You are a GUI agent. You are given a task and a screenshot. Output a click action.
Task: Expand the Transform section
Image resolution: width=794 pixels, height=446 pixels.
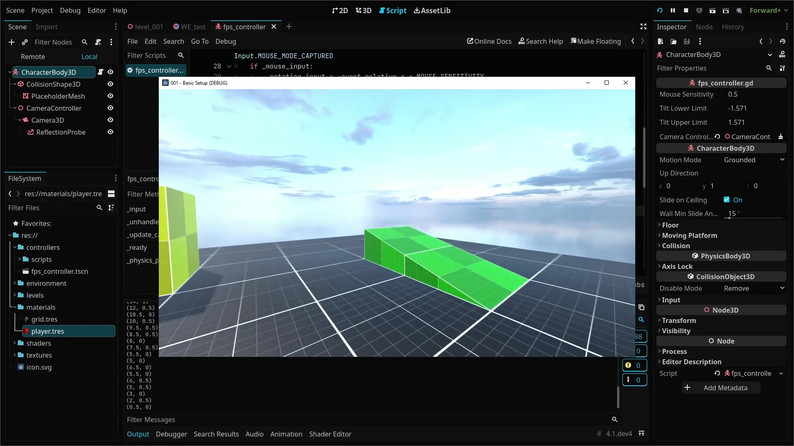pyautogui.click(x=679, y=320)
